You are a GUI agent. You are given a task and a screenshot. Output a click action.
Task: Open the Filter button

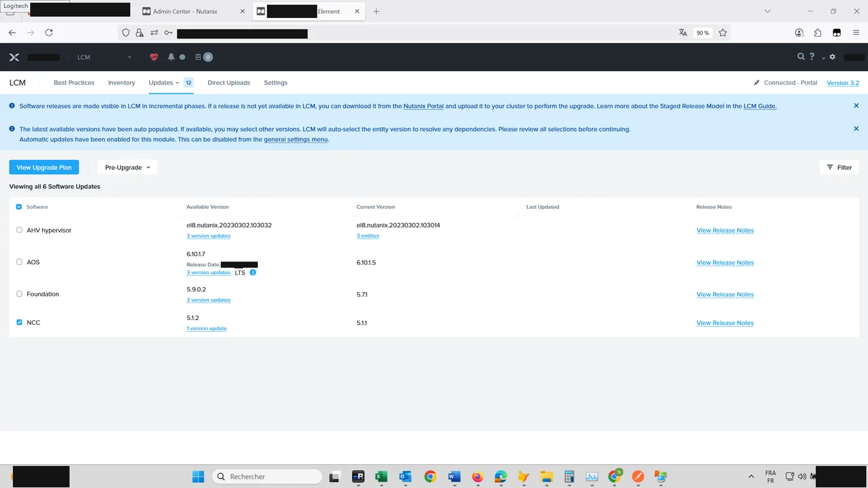[x=839, y=167]
